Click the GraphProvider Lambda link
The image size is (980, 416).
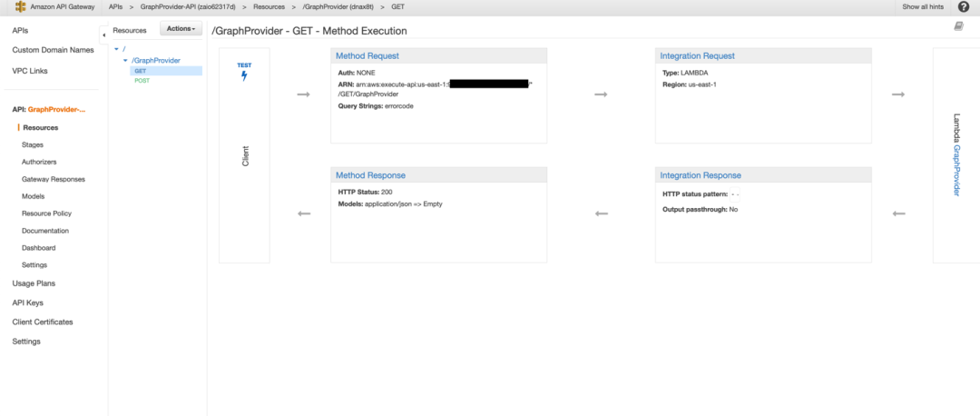tap(956, 171)
